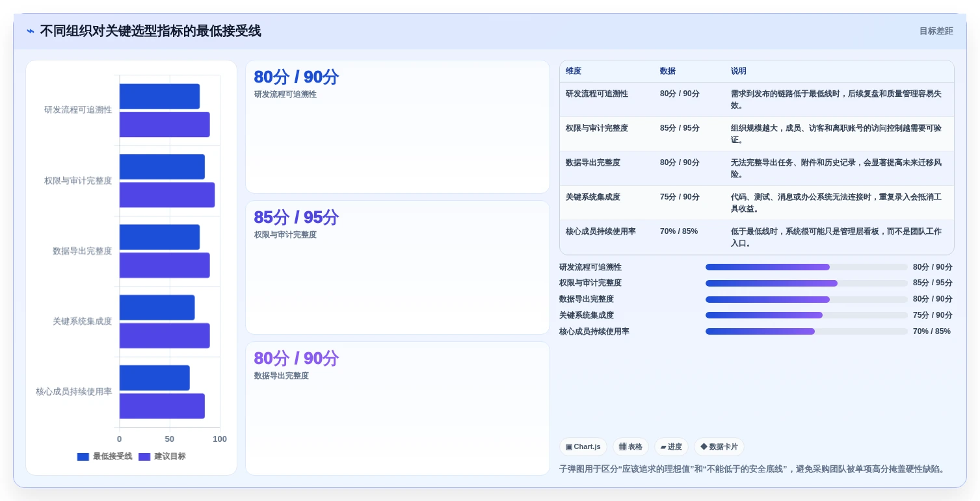The width and height of the screenshot is (980, 501).
Task: Click the 权限与审计完整度 progress bar
Action: 806,283
